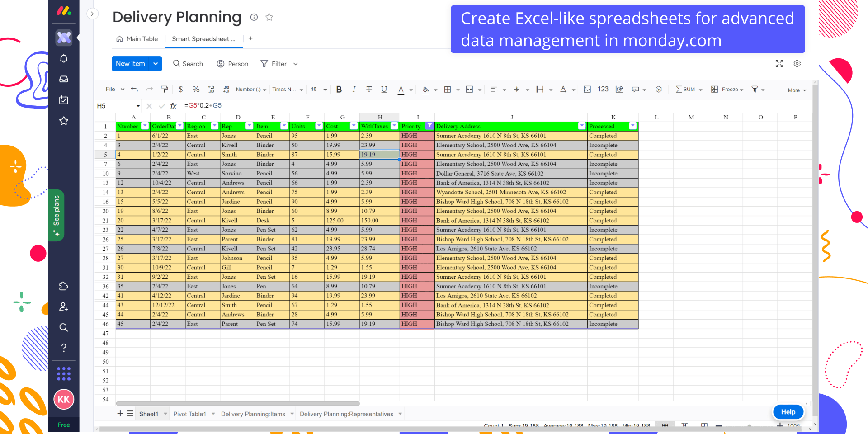Format the cell as percent
The image size is (868, 434).
tap(196, 90)
